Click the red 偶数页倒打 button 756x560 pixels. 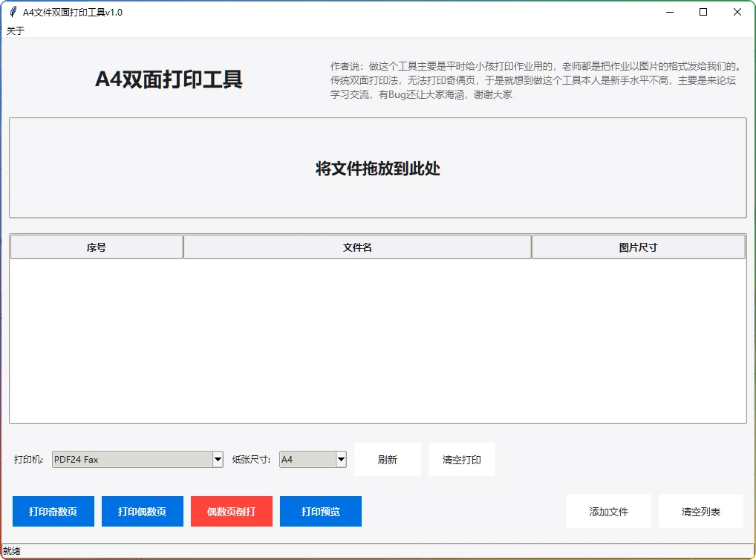click(x=231, y=511)
